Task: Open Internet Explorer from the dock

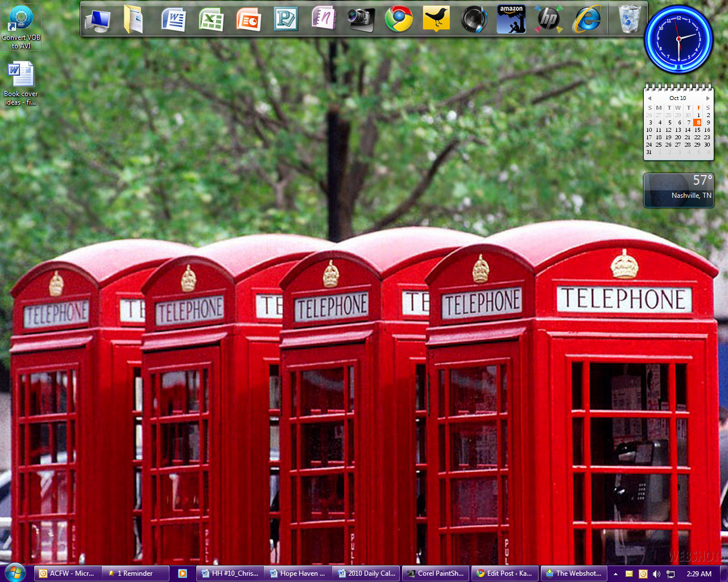Action: point(586,19)
